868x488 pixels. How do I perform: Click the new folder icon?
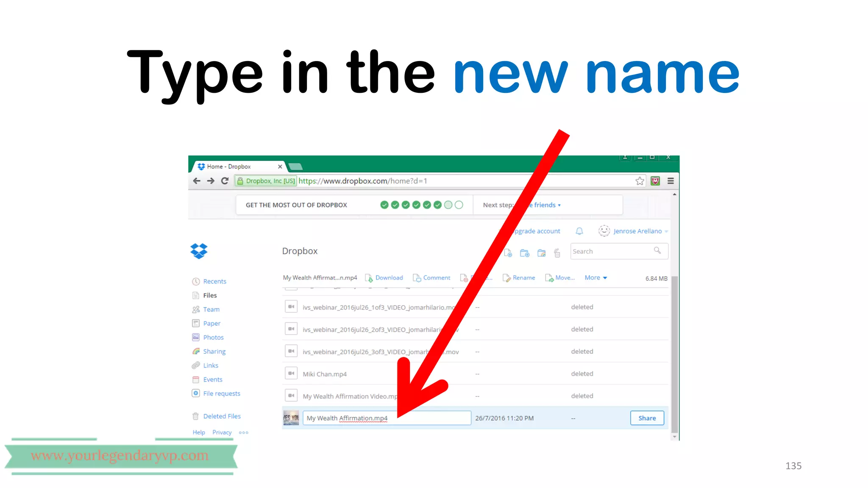[524, 253]
